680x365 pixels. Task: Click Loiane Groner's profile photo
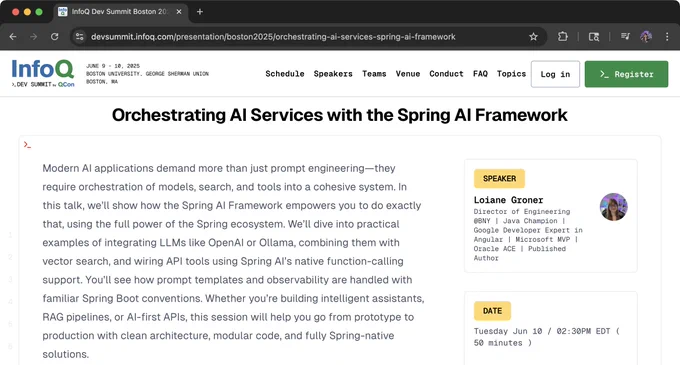pos(614,207)
